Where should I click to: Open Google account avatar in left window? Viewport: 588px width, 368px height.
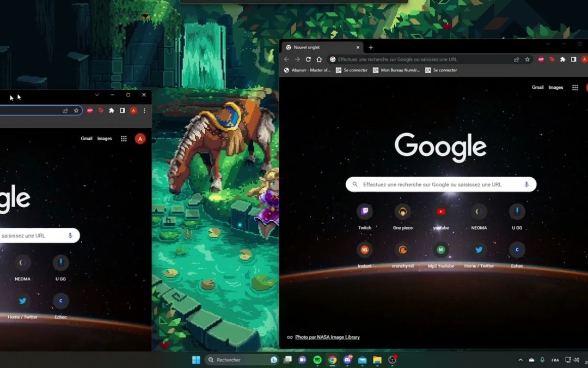pos(140,138)
